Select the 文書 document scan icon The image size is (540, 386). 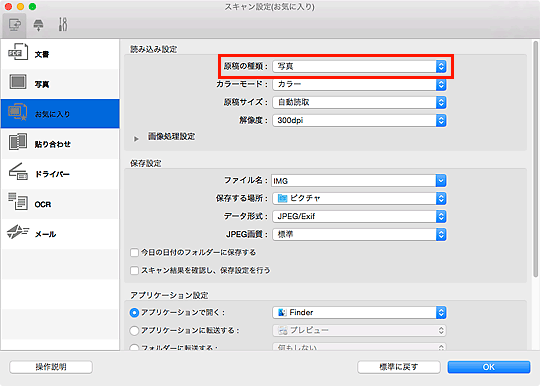18,52
